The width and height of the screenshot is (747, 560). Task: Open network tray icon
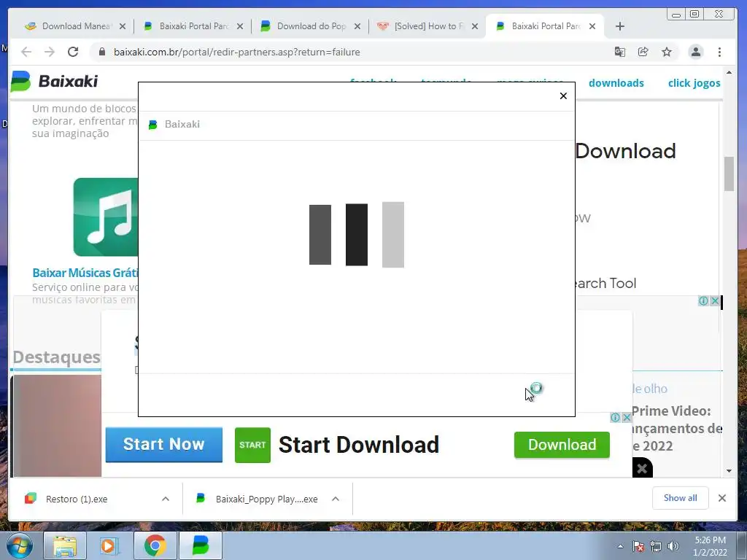coord(656,547)
